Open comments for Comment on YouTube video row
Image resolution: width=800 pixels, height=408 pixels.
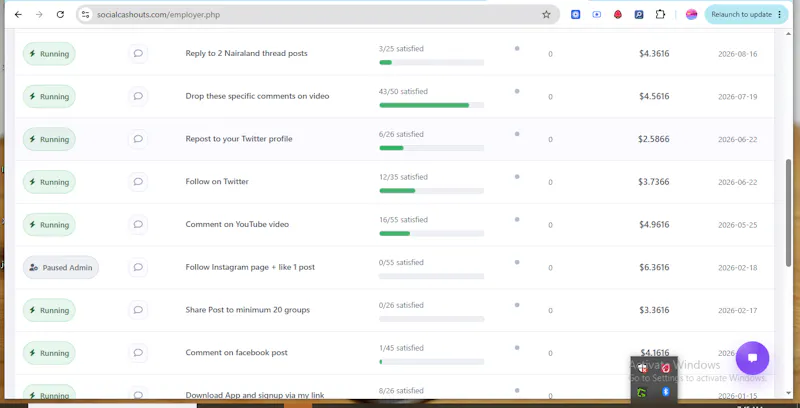pyautogui.click(x=138, y=224)
